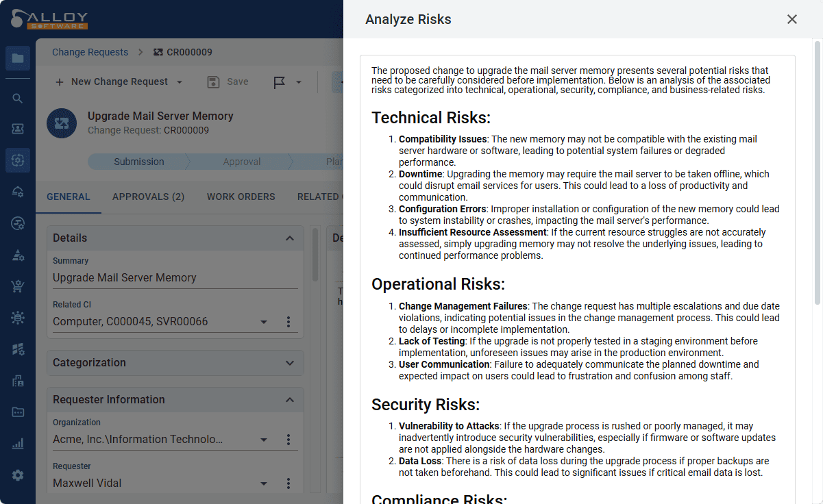The height and width of the screenshot is (504, 823).
Task: Switch to the GENERAL tab
Action: pos(69,197)
